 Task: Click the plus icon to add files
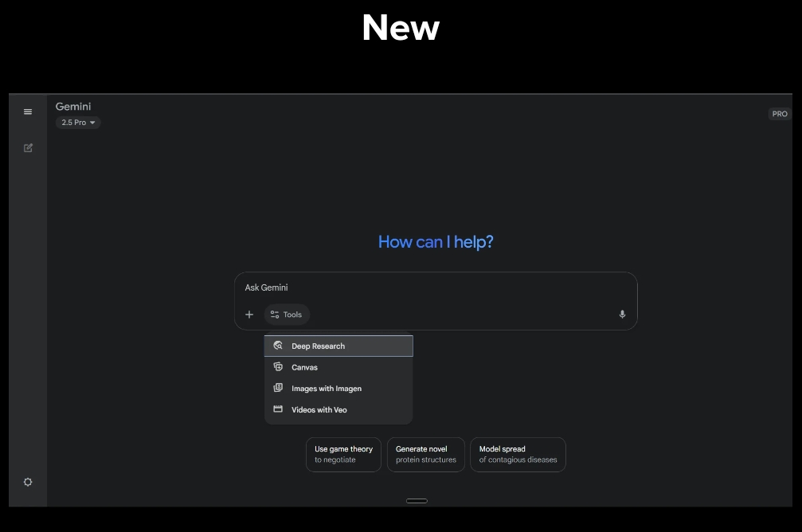[x=249, y=315]
